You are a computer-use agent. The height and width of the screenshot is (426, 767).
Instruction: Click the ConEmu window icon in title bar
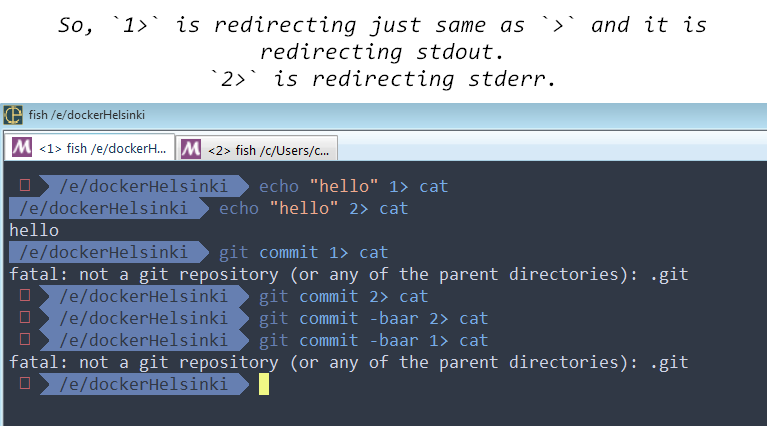(13, 115)
